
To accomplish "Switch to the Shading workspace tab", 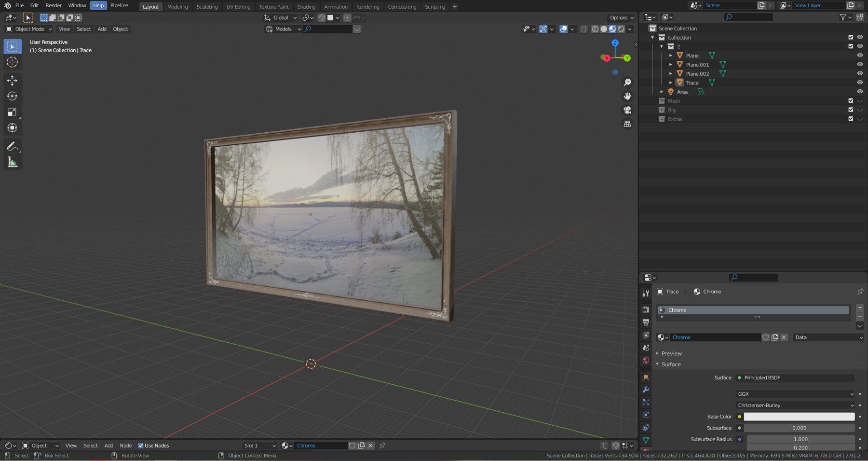I will tap(306, 7).
